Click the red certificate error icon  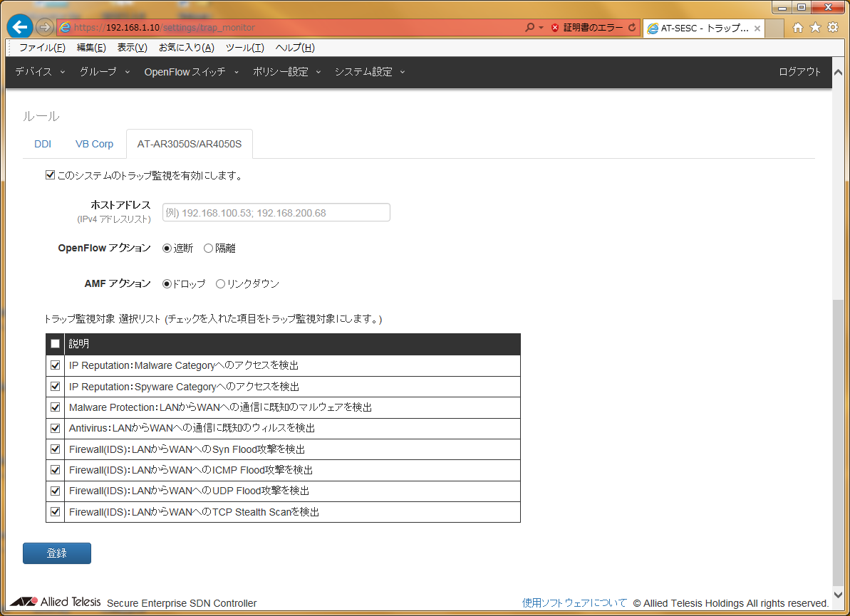coord(554,28)
